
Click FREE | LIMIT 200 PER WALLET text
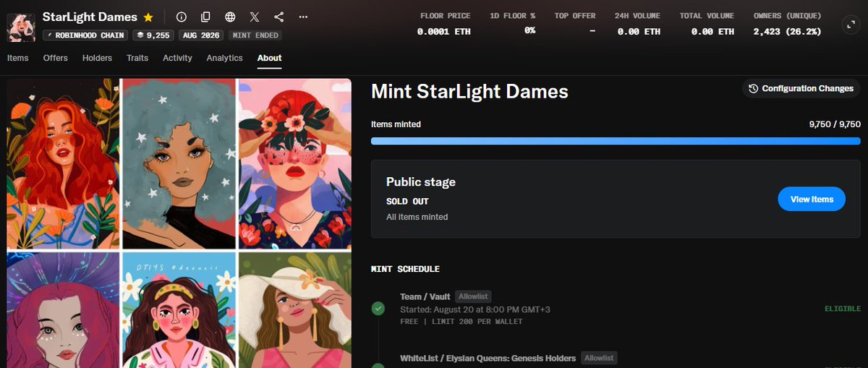click(461, 322)
